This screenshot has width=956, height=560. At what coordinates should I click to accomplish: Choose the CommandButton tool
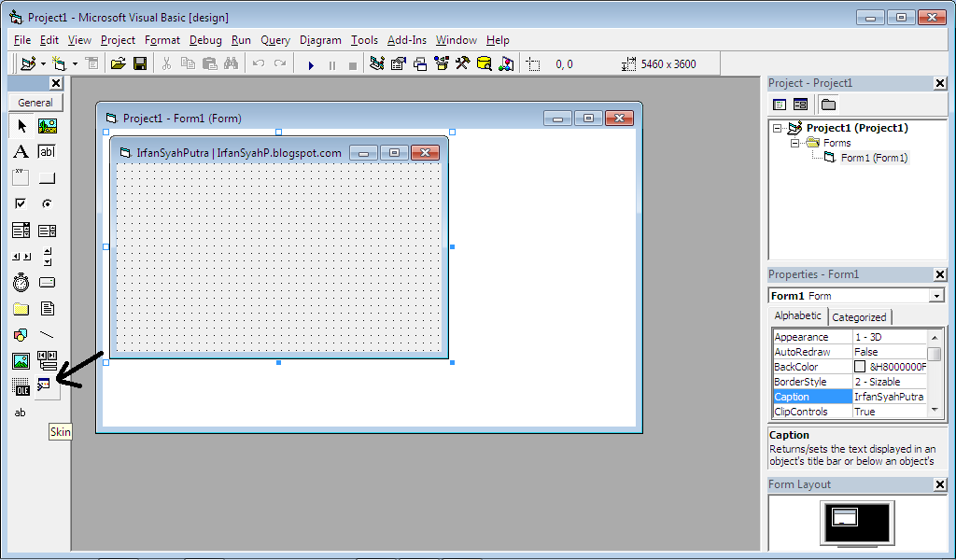(47, 177)
